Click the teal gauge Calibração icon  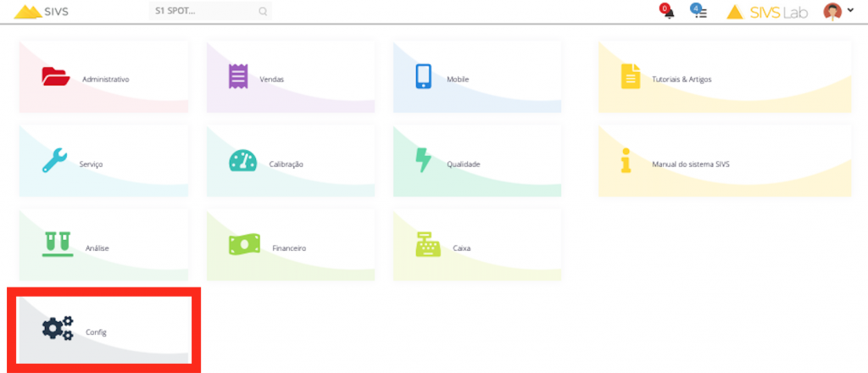(243, 160)
